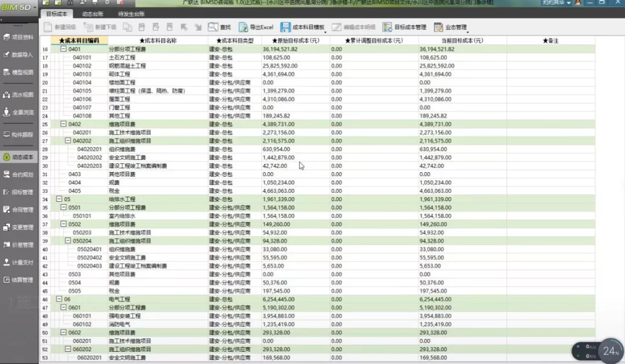Open 全景浏览 in the sidebar
Viewport: 625px width, 364px height.
(19, 112)
